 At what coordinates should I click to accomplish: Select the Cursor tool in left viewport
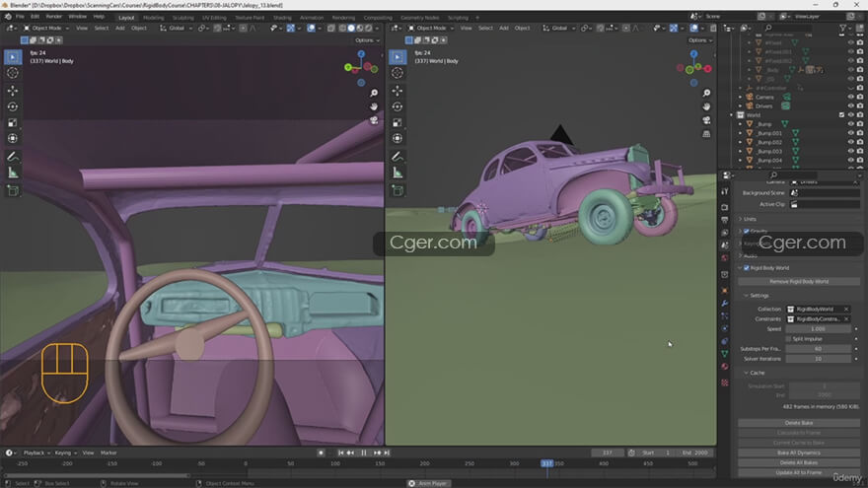13,73
